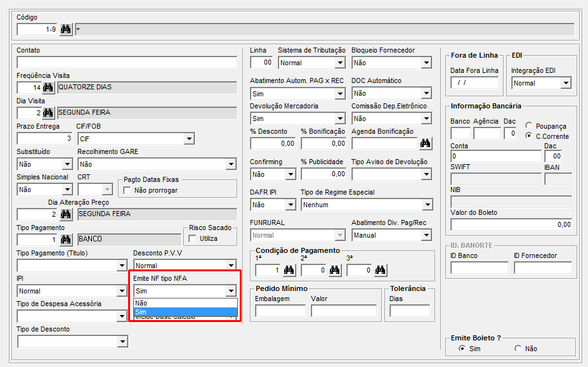The width and height of the screenshot is (588, 367).
Task: Open Agenda Bonificação lookup binoculars
Action: (x=425, y=143)
